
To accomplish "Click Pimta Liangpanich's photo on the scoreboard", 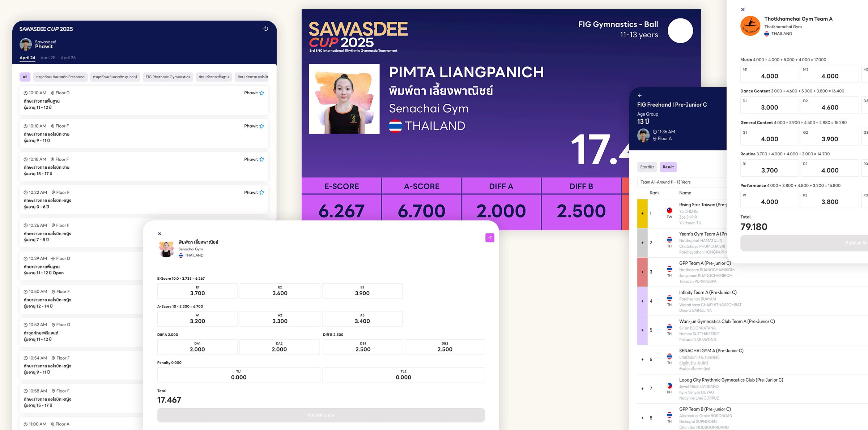I will pos(344,99).
